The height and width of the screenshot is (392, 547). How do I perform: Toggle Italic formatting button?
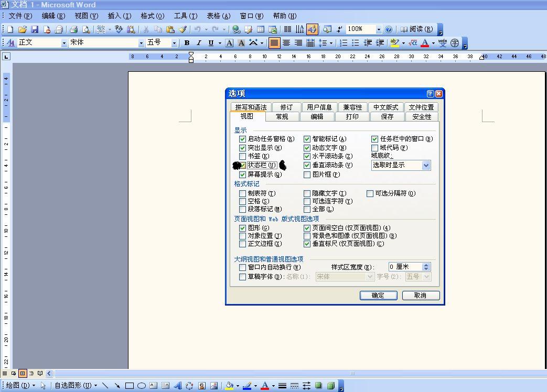(199, 43)
